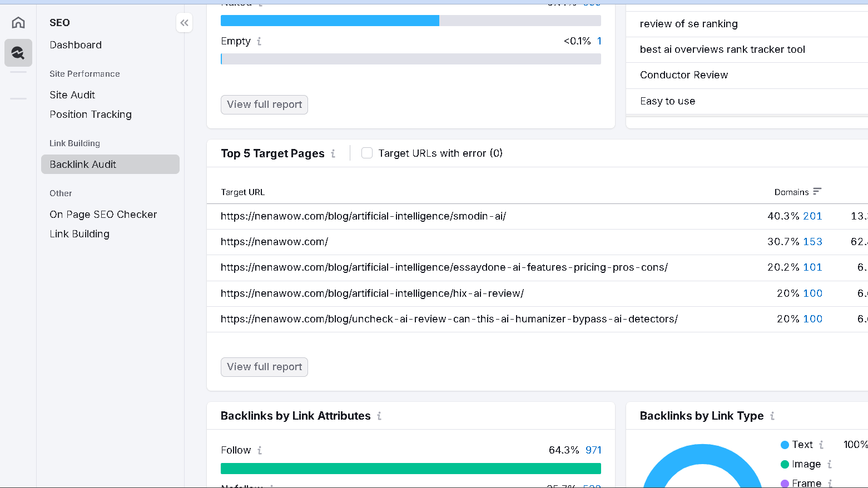The width and height of the screenshot is (868, 488).
Task: Toggle the Text legend on the link type chart
Action: (801, 445)
